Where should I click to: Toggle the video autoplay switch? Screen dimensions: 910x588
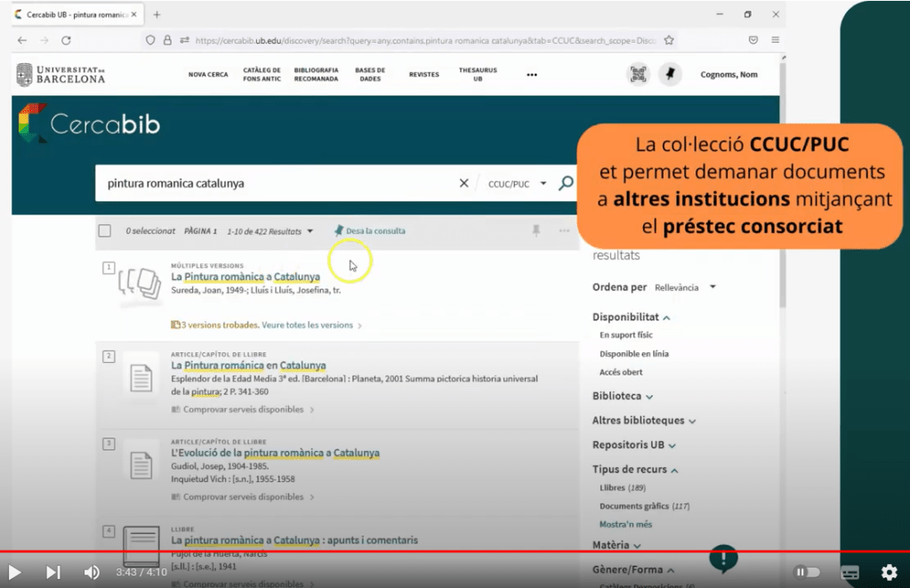coord(806,572)
